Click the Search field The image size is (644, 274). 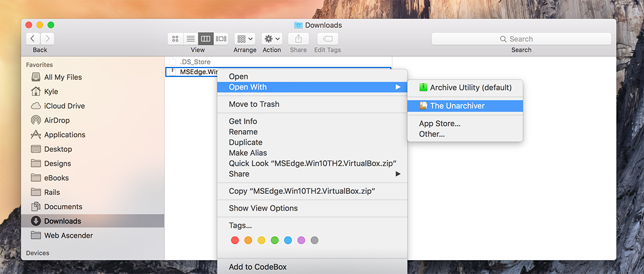tap(521, 39)
